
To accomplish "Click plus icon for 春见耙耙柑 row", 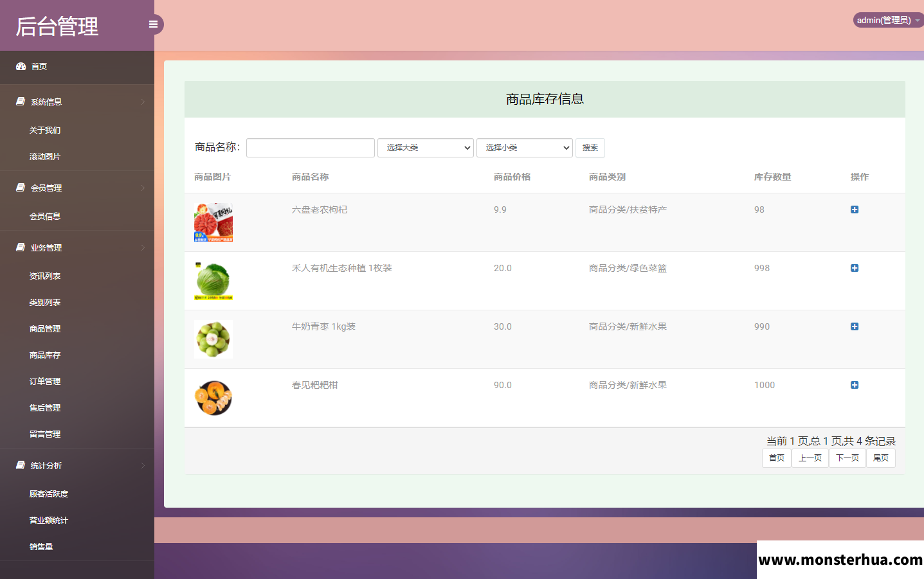I will (x=855, y=385).
